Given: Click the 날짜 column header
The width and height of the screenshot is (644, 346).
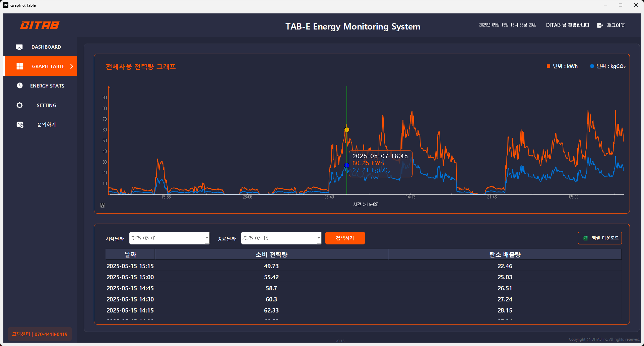Looking at the screenshot, I should click(130, 254).
